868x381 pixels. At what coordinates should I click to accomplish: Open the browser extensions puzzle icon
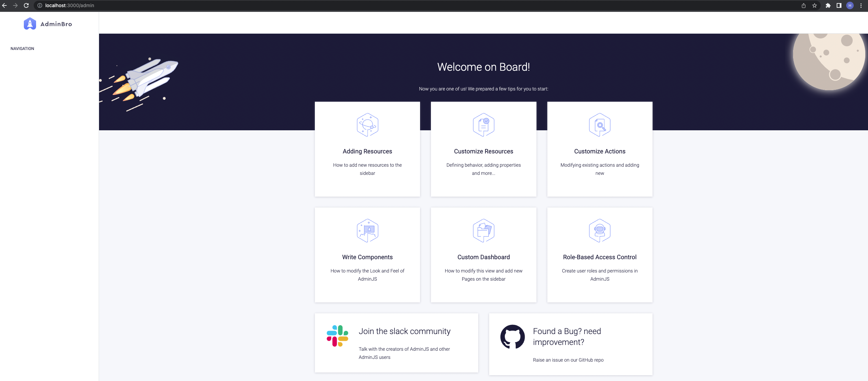(x=829, y=5)
